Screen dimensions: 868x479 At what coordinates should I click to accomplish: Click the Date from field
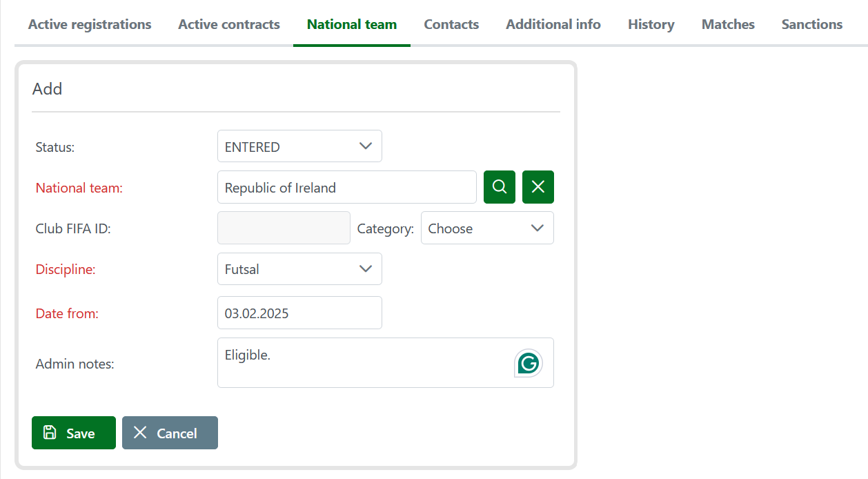[299, 313]
